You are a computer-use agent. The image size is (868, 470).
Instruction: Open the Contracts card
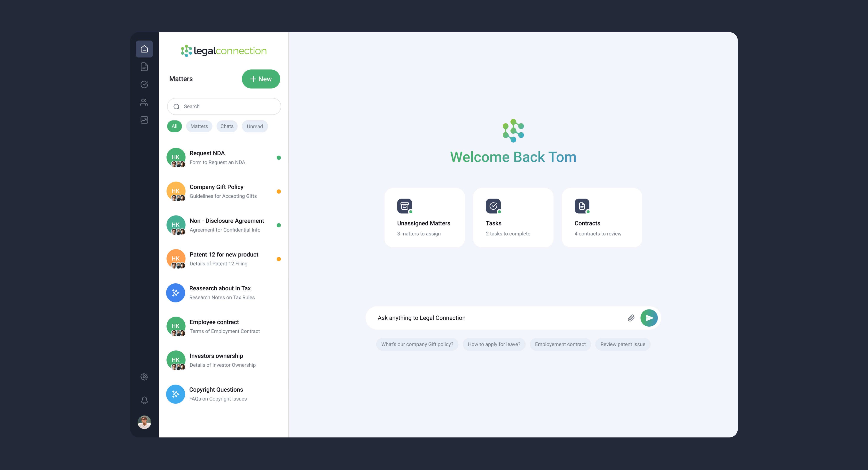602,218
